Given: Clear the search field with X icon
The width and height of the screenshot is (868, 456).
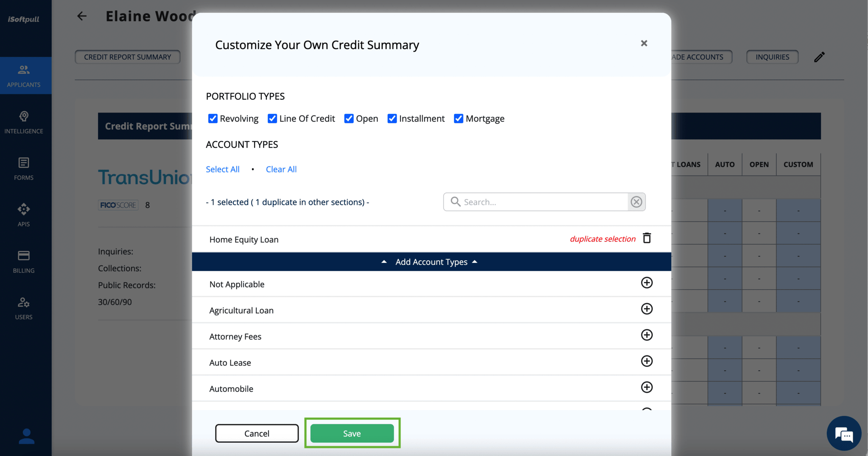Looking at the screenshot, I should tap(636, 202).
